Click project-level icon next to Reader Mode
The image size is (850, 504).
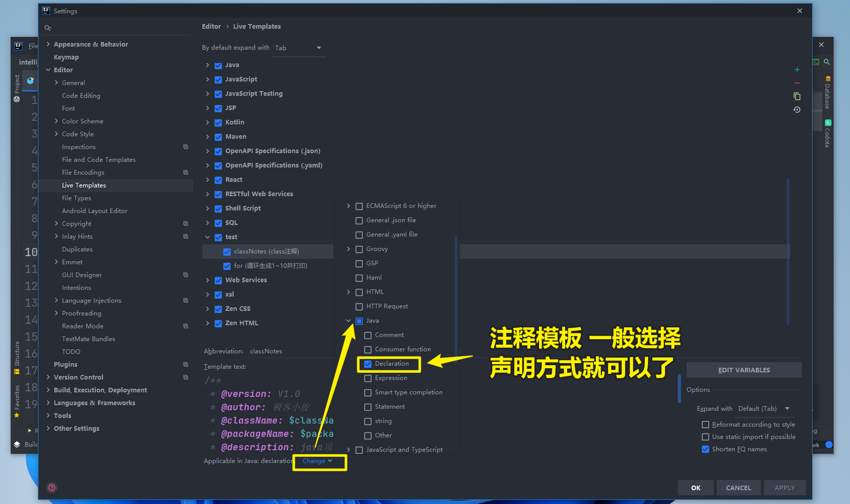[185, 326]
